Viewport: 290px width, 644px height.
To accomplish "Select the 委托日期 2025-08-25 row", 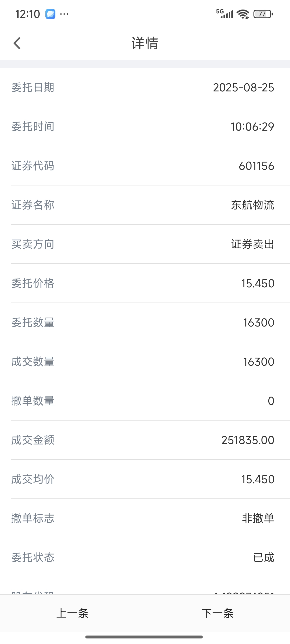I will [145, 87].
